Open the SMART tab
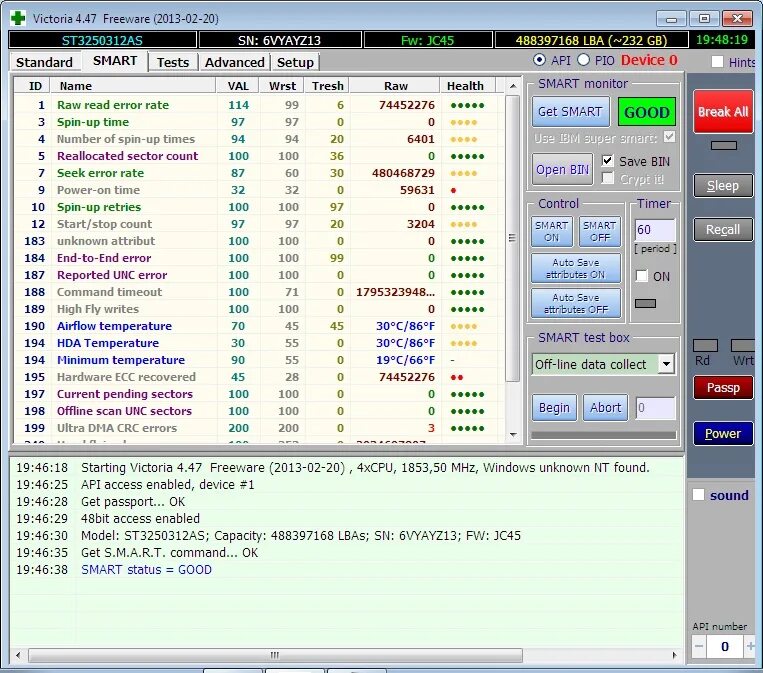The image size is (763, 673). [115, 61]
